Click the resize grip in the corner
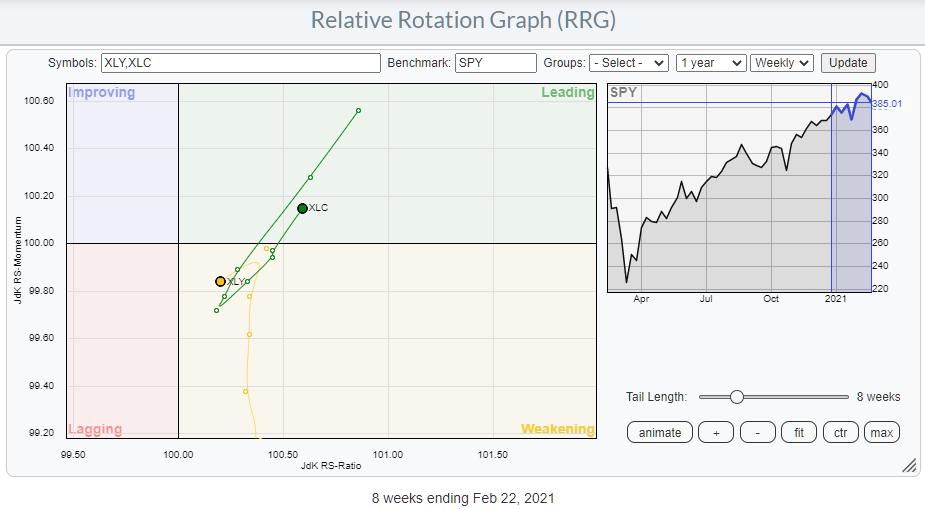 point(909,465)
